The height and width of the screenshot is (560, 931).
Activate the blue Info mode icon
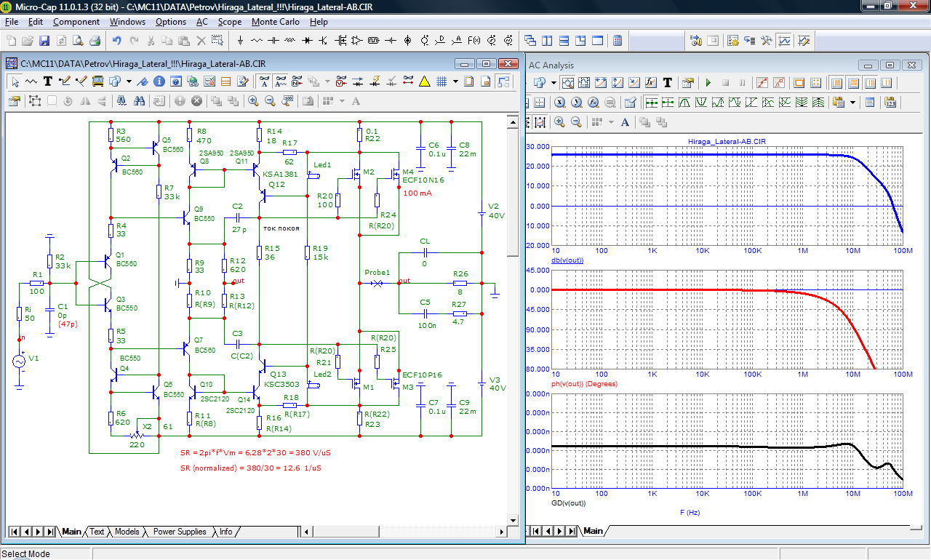click(x=159, y=81)
